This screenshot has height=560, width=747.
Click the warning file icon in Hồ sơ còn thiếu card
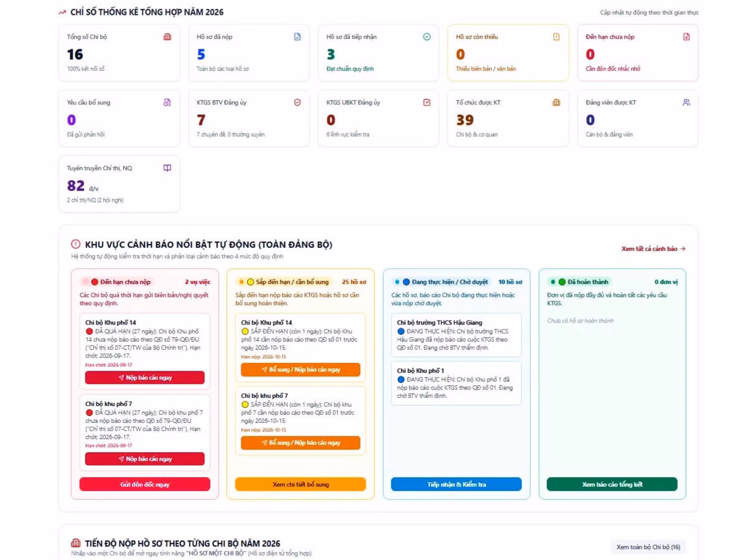(557, 37)
